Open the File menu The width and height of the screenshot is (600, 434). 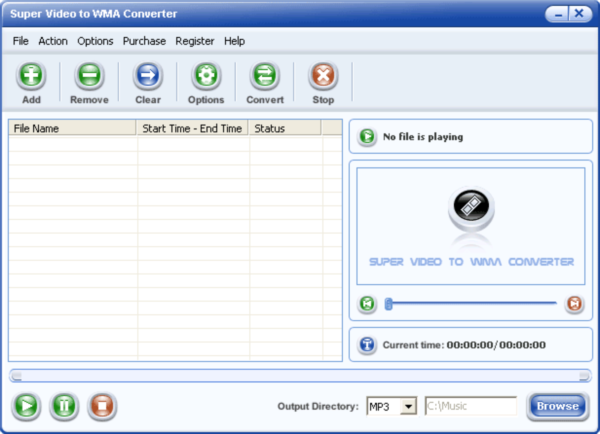21,41
